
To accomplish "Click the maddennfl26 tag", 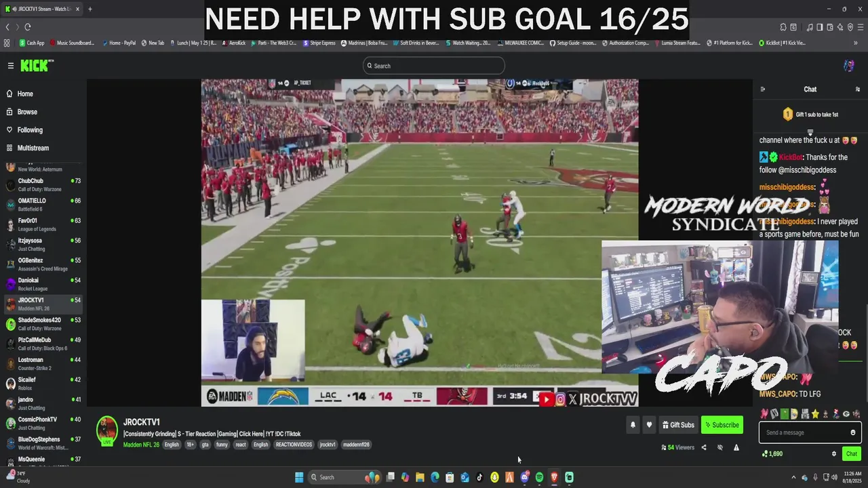I will click(356, 445).
